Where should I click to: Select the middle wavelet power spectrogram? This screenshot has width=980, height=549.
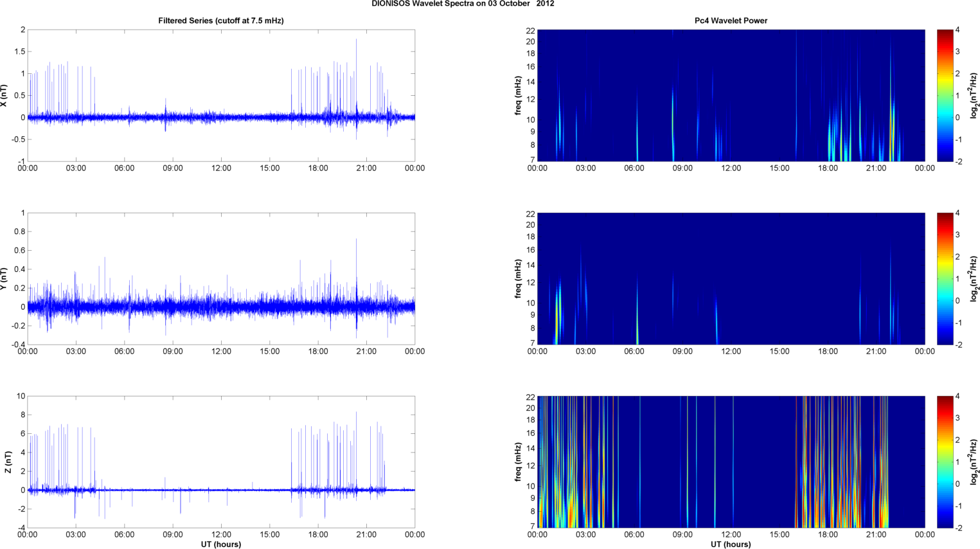click(x=731, y=279)
